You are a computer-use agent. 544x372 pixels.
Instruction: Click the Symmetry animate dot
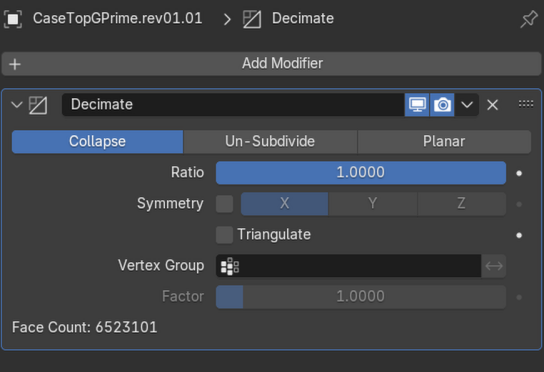click(x=519, y=204)
